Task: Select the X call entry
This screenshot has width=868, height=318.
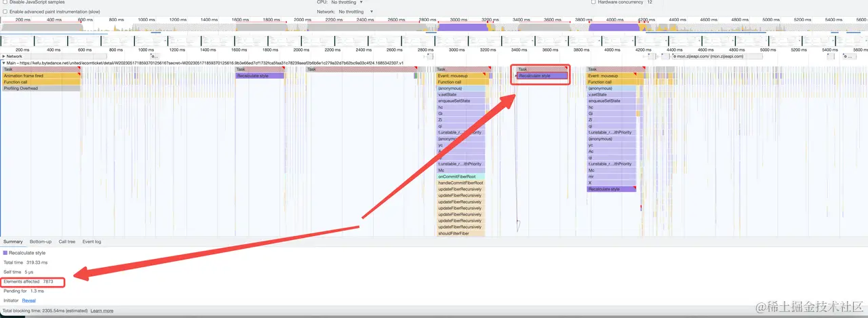Action: pos(612,183)
